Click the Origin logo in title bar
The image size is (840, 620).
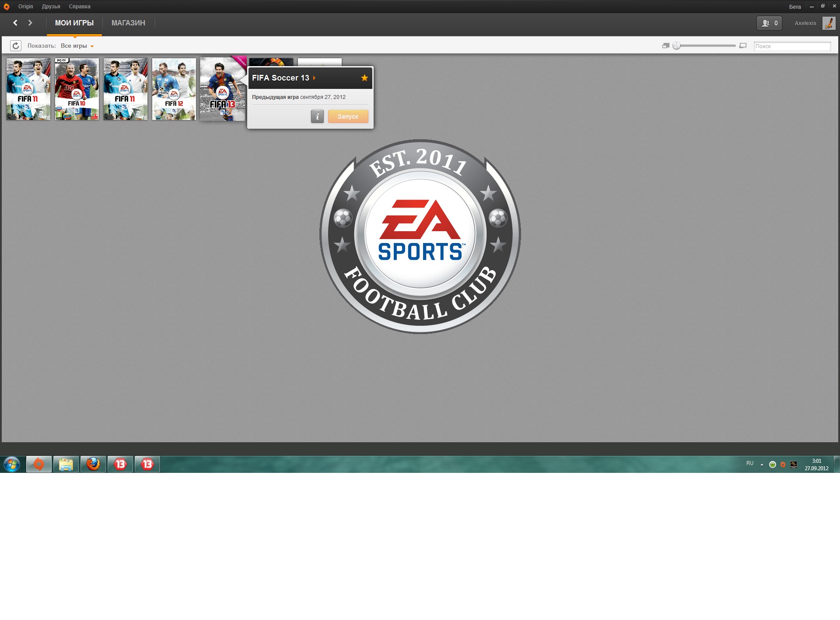(x=7, y=7)
